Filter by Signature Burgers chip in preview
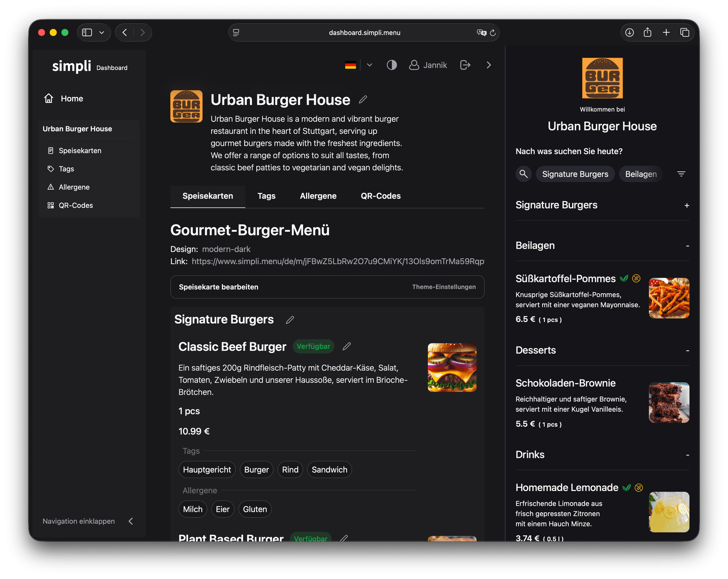The image size is (728, 579). coord(575,174)
